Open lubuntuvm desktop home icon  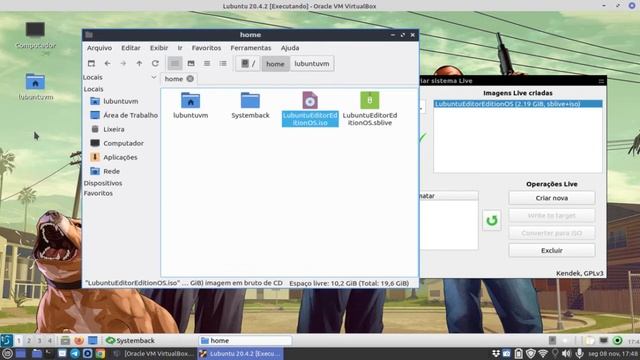coord(36,87)
